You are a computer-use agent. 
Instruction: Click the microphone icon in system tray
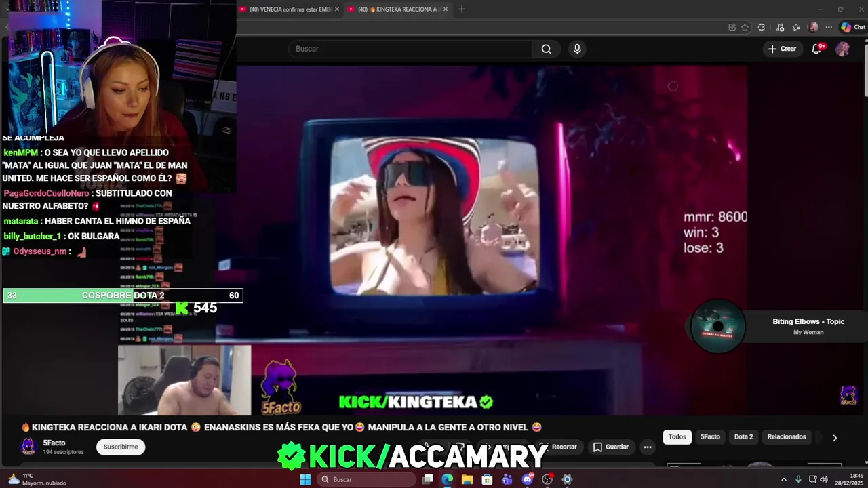pyautogui.click(x=798, y=479)
